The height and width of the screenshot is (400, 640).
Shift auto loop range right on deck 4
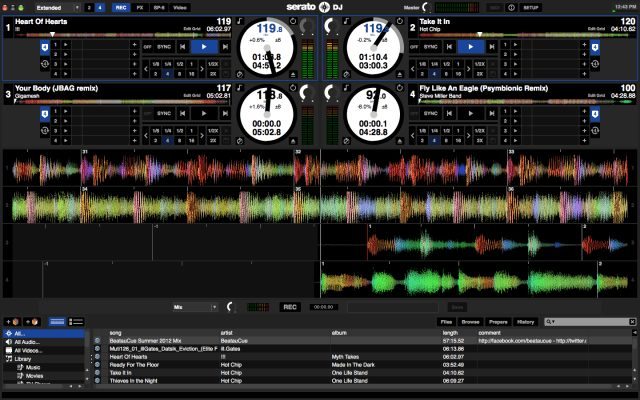pyautogui.click(x=468, y=136)
